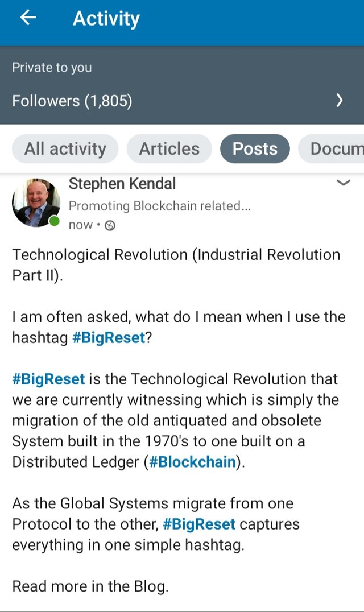Viewport: 364px width, 612px height.
Task: Tap the back arrow in the header
Action: pos(28,18)
